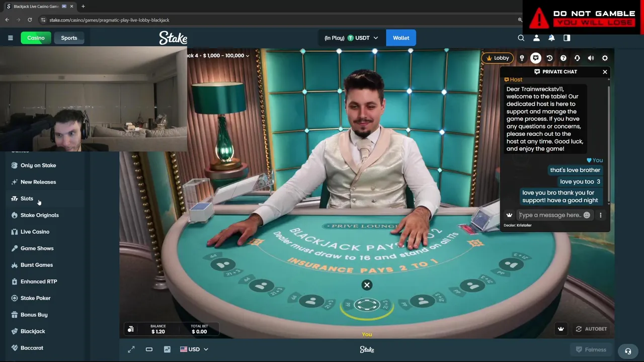Open the user profile menu icon
644x362 pixels.
(x=536, y=38)
